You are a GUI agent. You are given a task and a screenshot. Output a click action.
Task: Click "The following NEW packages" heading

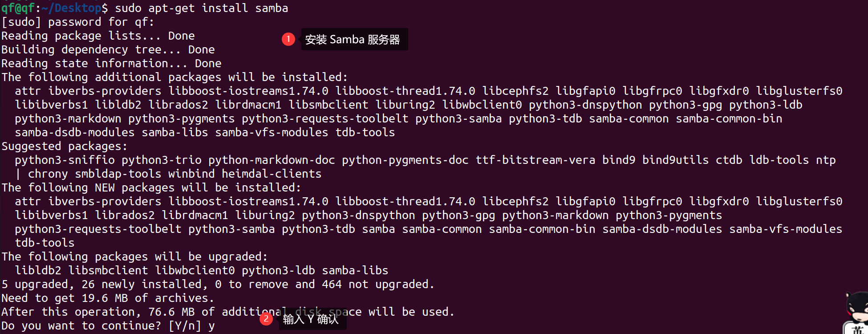[x=151, y=187]
